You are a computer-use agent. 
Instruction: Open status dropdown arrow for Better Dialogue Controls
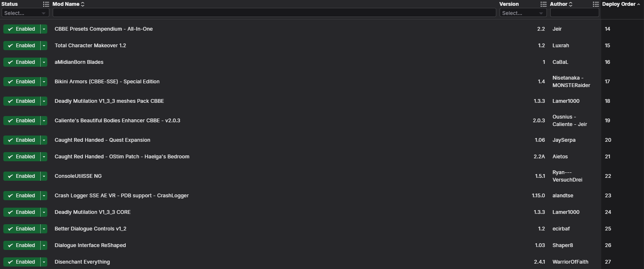44,229
